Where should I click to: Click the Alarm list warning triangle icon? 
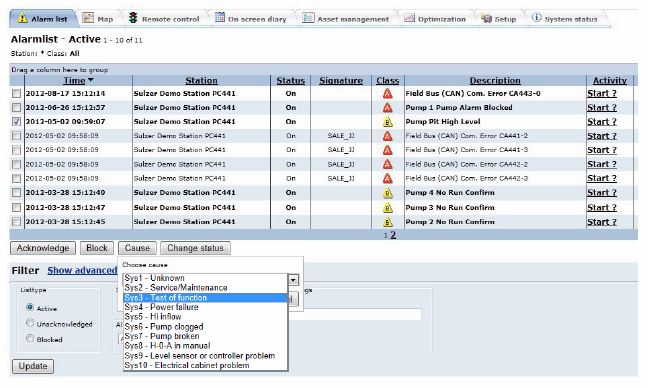point(23,18)
